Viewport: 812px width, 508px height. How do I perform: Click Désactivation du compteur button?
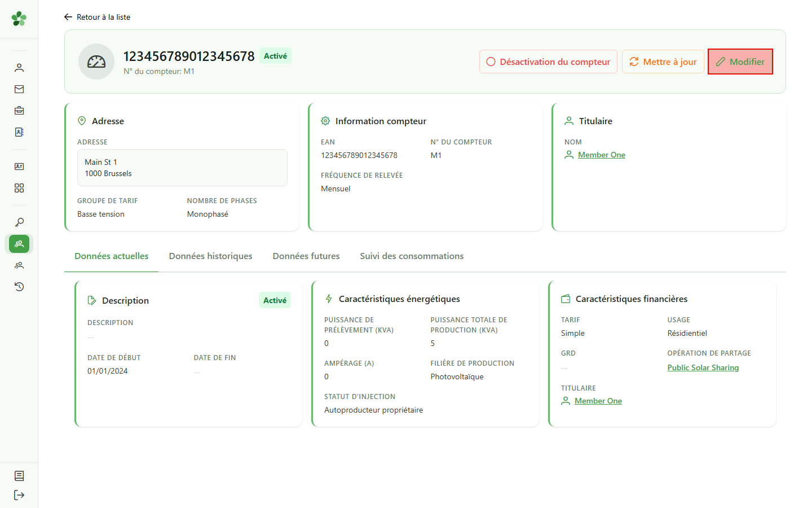pos(548,62)
